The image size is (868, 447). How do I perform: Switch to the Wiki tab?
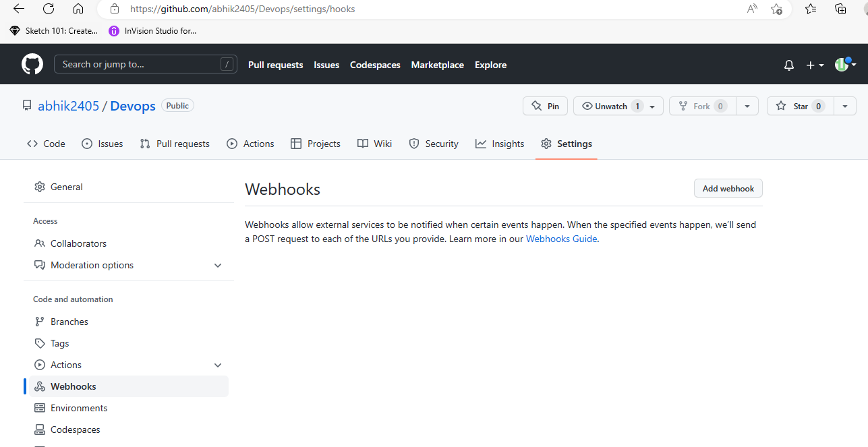point(374,144)
